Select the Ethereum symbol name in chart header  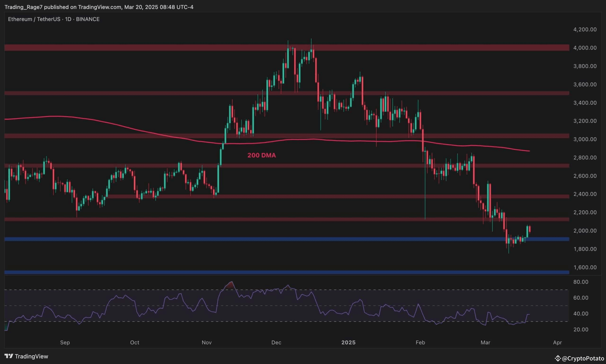(20, 19)
